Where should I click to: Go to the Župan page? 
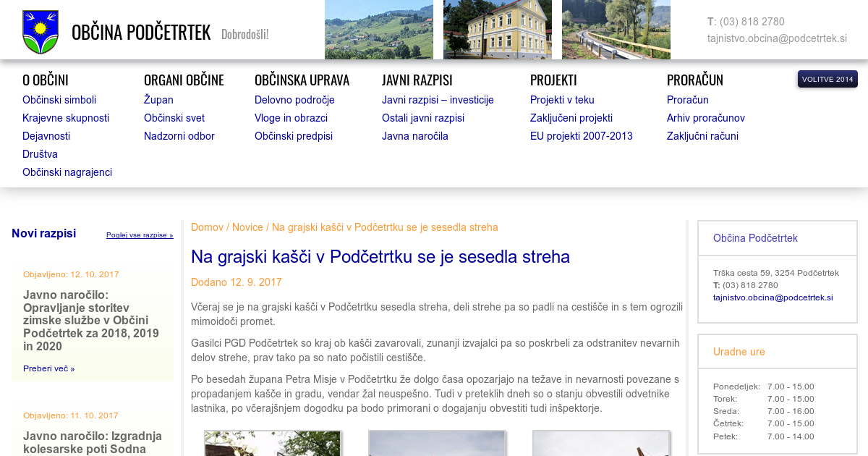click(158, 100)
